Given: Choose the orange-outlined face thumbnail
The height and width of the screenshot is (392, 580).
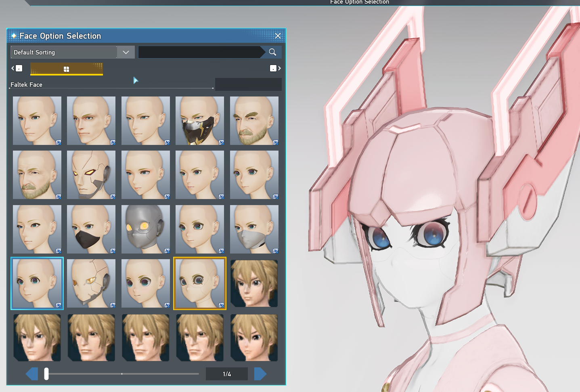Looking at the screenshot, I should 200,283.
